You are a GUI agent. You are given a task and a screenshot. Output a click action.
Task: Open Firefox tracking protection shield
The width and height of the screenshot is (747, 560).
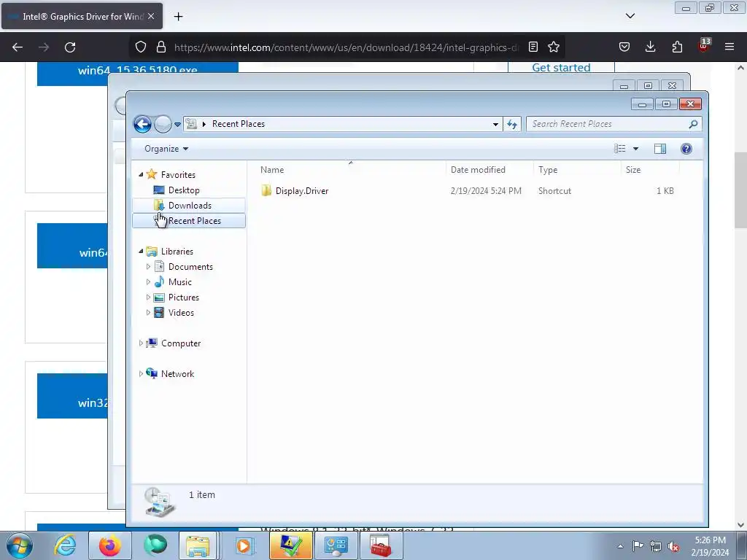tap(141, 47)
